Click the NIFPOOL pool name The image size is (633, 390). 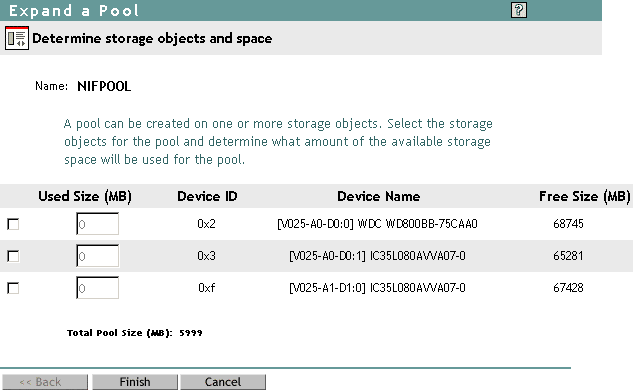point(104,86)
